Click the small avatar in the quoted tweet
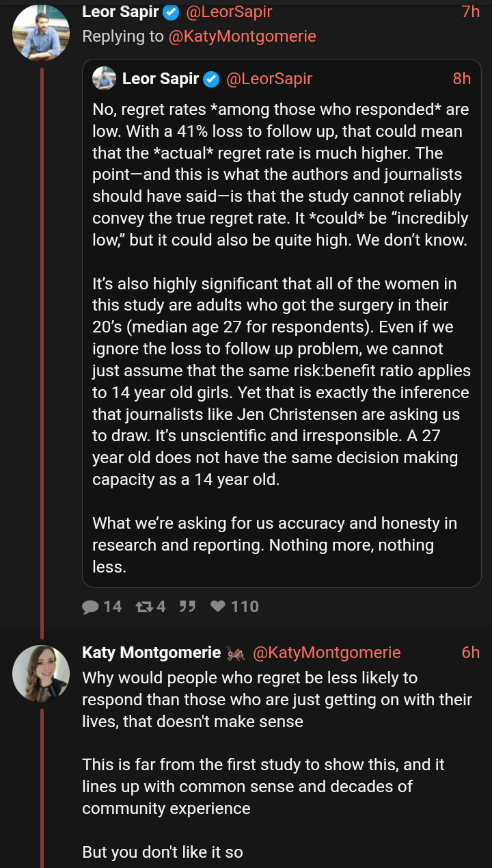The height and width of the screenshot is (868, 492). [x=105, y=79]
